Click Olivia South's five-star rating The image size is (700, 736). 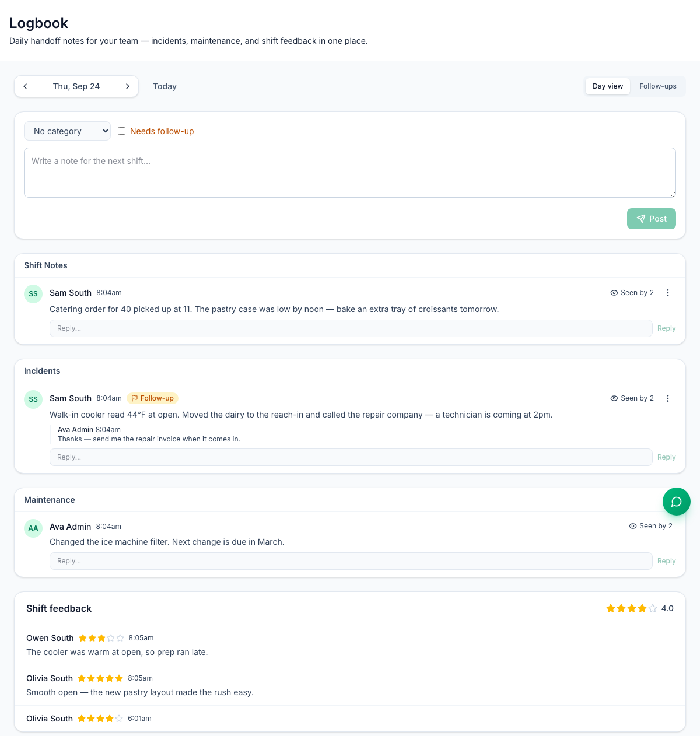pos(100,678)
